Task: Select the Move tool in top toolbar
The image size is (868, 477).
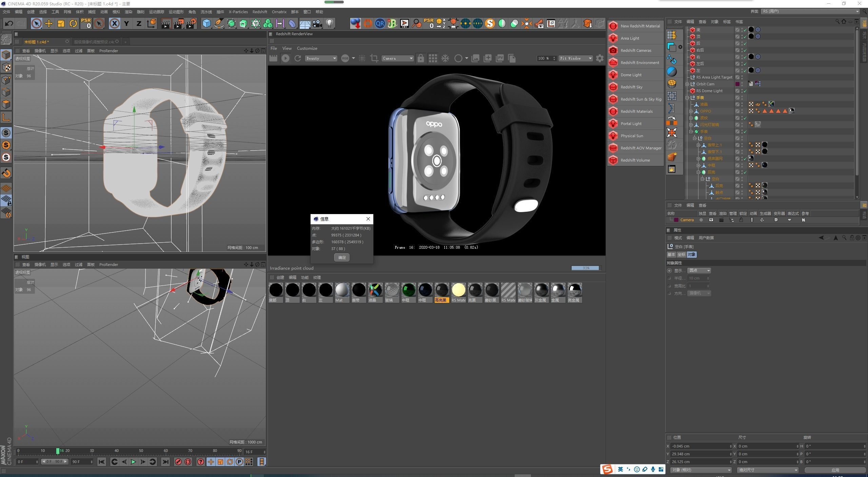Action: tap(49, 23)
